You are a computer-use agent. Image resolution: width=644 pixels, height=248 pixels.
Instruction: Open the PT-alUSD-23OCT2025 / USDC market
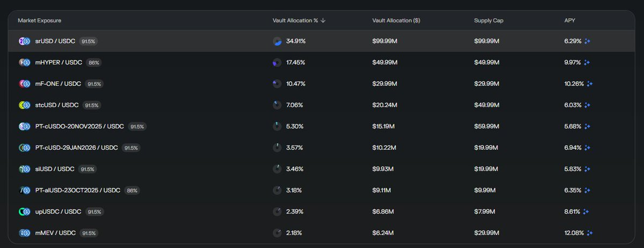(x=77, y=191)
